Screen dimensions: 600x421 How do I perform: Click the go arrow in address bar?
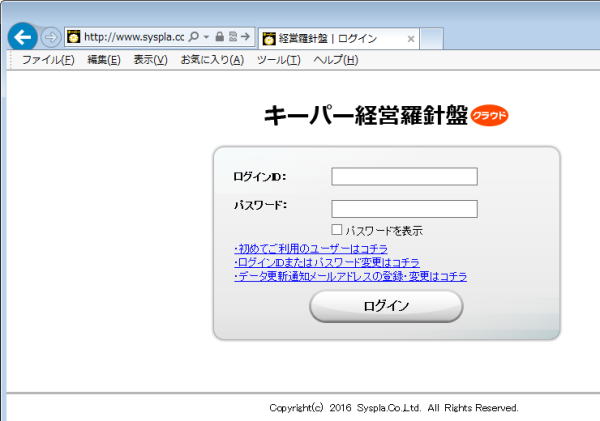click(245, 37)
